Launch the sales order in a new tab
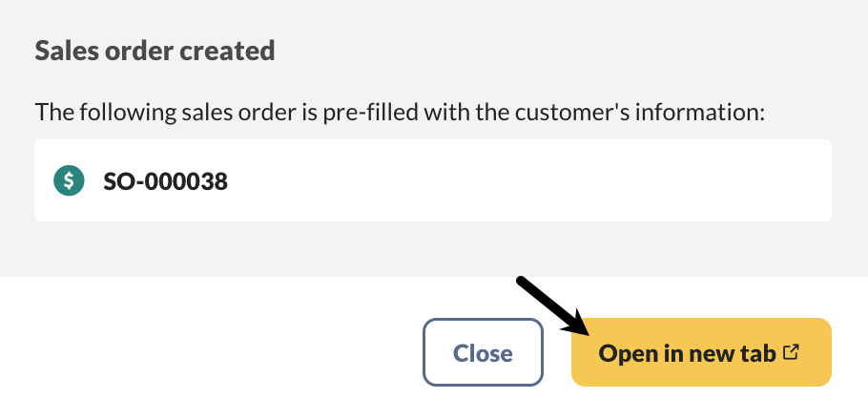Screen dimensions: 868x420 pos(701,352)
